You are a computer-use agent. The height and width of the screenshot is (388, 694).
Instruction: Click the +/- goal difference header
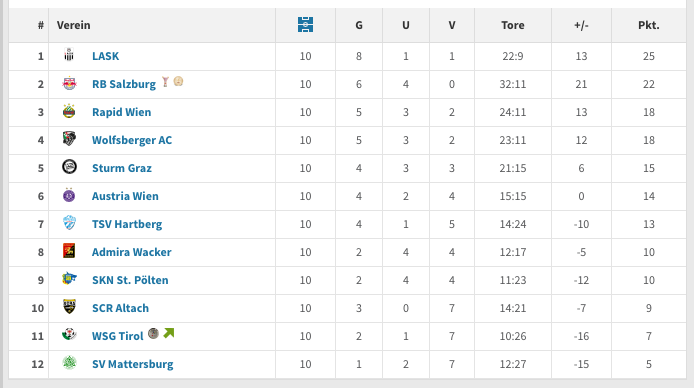pos(581,25)
